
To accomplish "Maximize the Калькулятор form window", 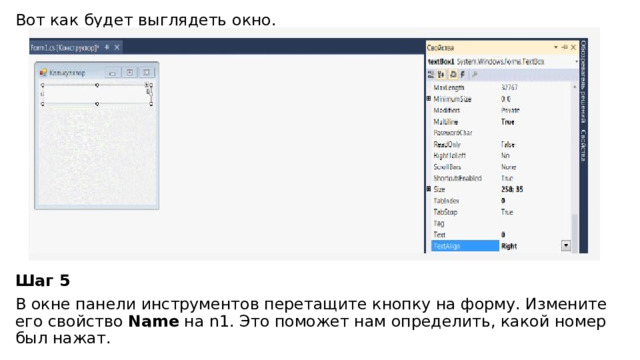I will coord(130,73).
